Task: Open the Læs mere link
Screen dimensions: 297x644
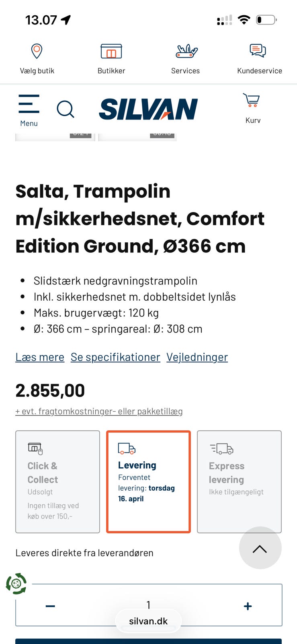Action: pos(40,357)
